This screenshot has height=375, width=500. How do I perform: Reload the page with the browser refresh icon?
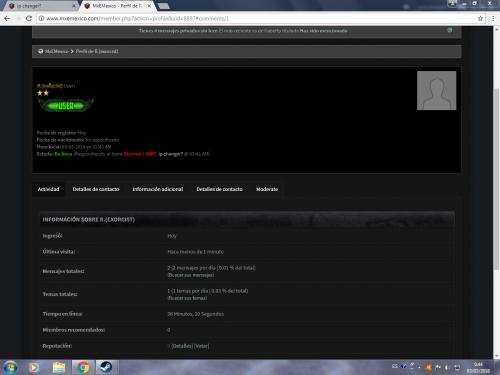click(x=29, y=19)
